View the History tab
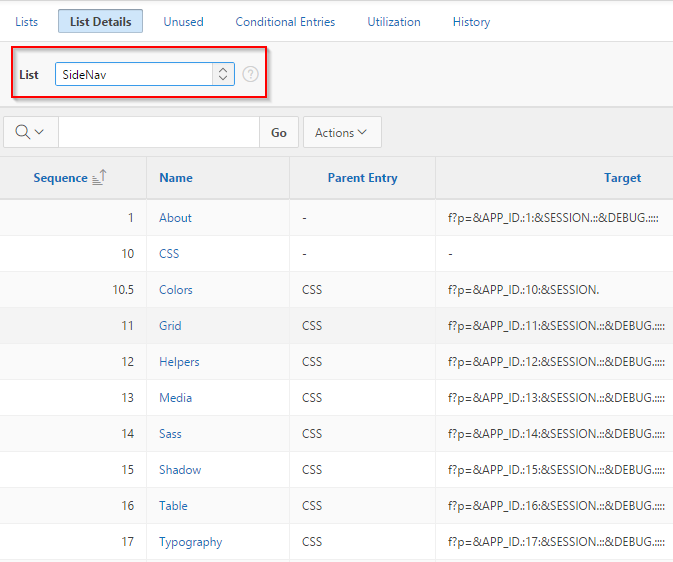The height and width of the screenshot is (562, 673). pos(471,22)
